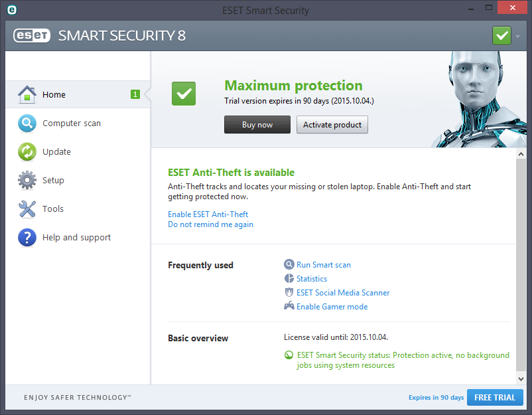Click the Statistics pie chart icon

coord(289,279)
